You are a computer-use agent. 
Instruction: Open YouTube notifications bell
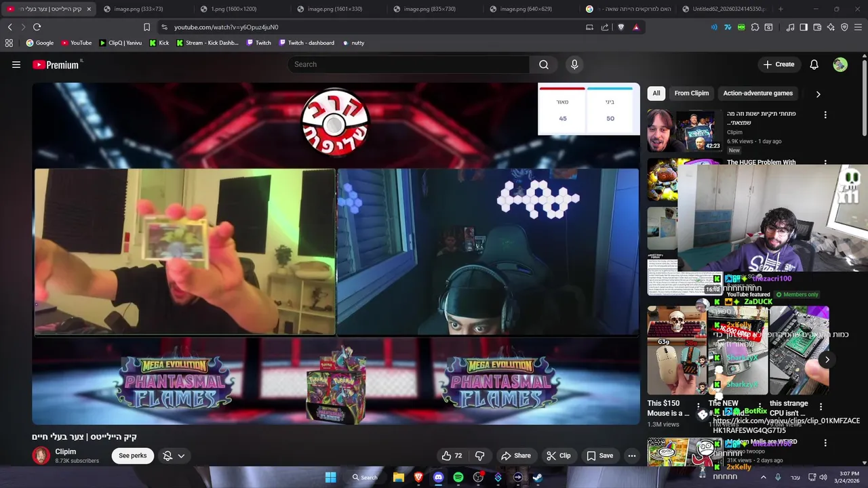814,64
